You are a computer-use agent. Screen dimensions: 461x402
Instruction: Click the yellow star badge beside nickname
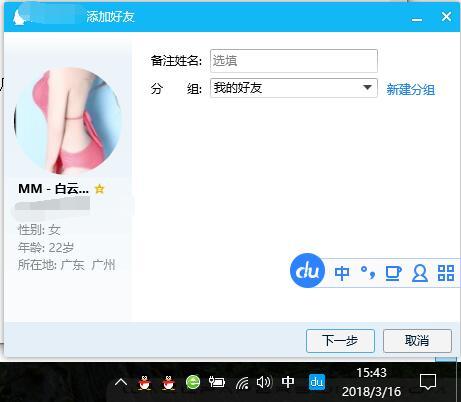point(99,189)
